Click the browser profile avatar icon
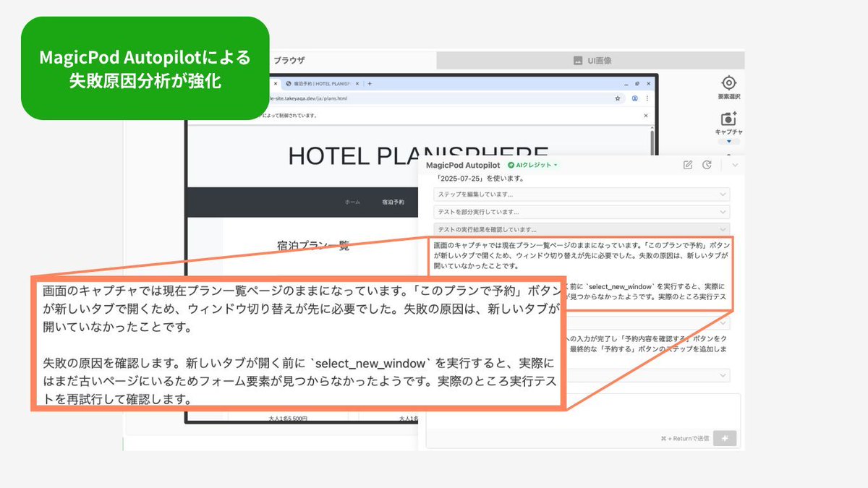The height and width of the screenshot is (488, 868). coord(634,98)
